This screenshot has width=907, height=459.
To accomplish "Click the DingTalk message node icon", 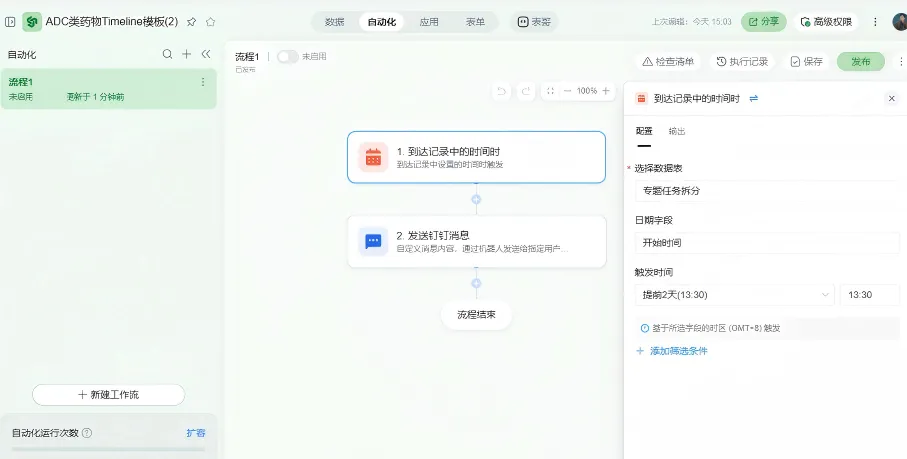I will point(373,241).
